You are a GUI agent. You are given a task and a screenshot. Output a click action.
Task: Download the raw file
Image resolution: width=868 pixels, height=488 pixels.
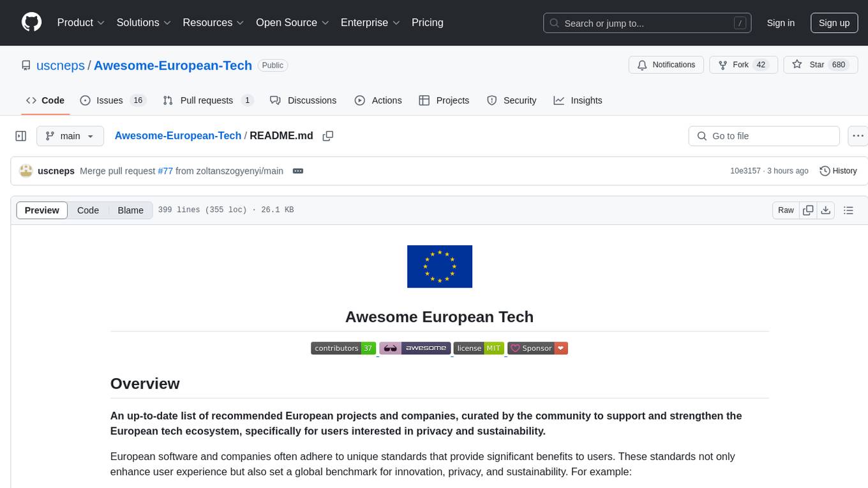(x=825, y=210)
